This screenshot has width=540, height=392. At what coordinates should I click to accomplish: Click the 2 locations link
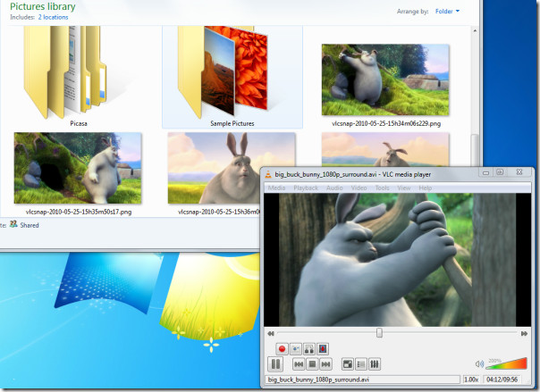point(53,17)
